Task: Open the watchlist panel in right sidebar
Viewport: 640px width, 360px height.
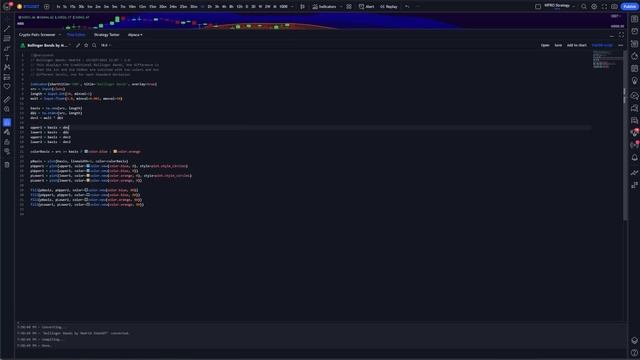Action: pyautogui.click(x=634, y=19)
